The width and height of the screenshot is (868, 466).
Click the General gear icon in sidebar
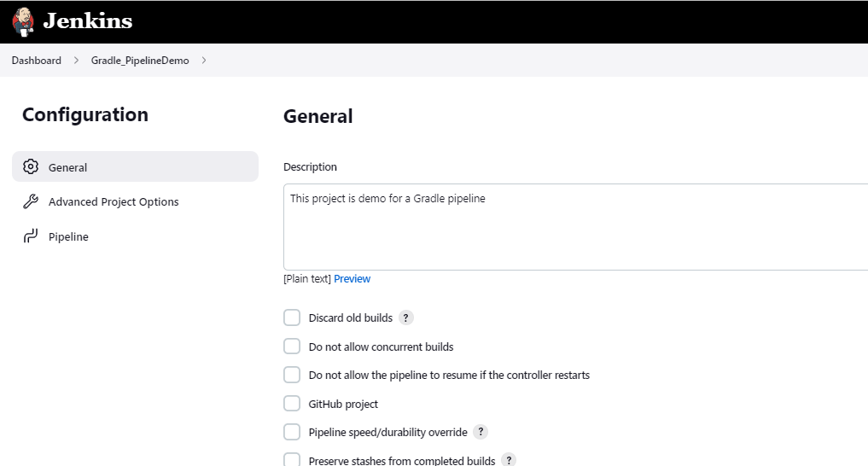point(31,167)
